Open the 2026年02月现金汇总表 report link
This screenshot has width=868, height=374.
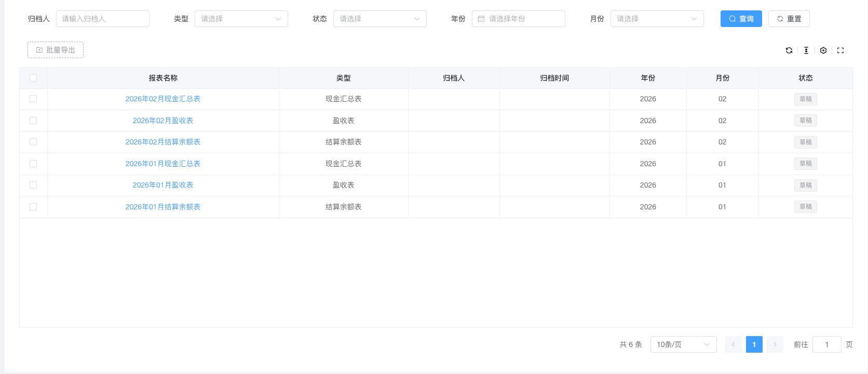point(163,99)
